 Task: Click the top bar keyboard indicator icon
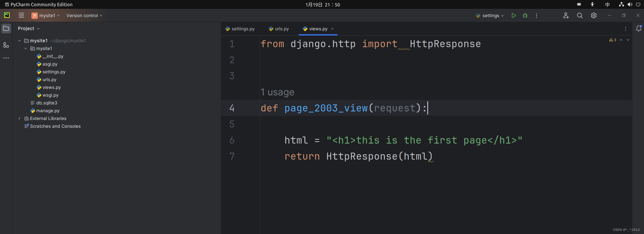pos(579,4)
